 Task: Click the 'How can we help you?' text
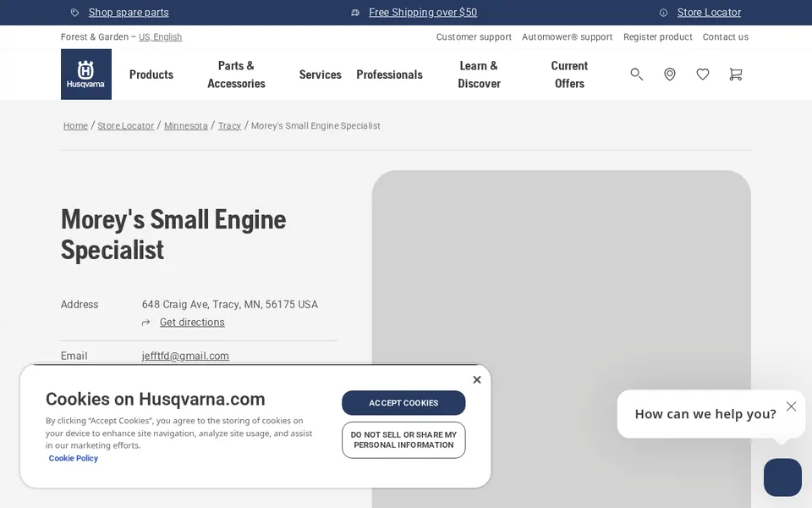(x=705, y=414)
